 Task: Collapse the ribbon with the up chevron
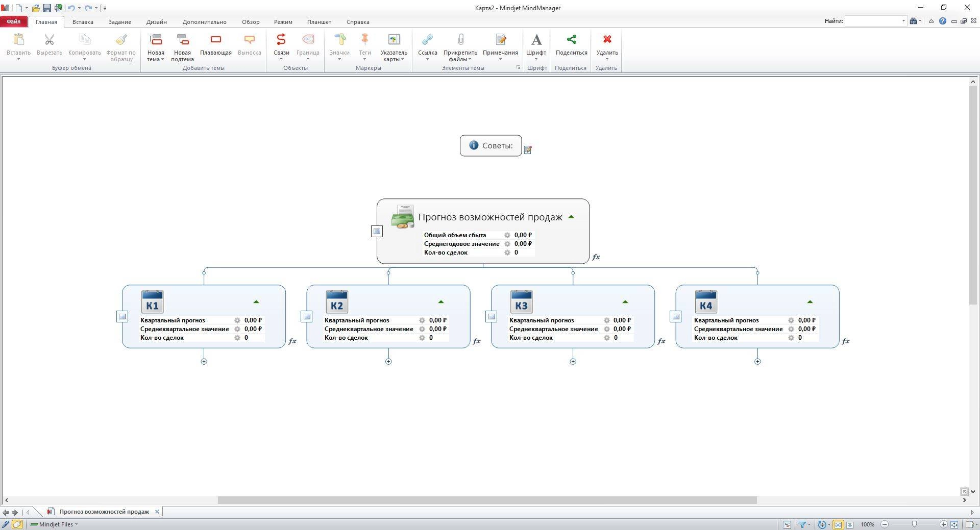point(931,21)
